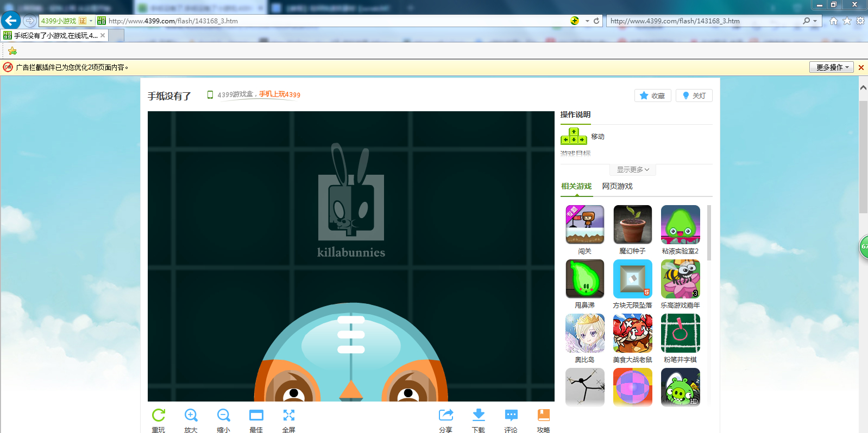Image resolution: width=868 pixels, height=433 pixels.
Task: Open the purple checkered ball game icon
Action: 633,387
